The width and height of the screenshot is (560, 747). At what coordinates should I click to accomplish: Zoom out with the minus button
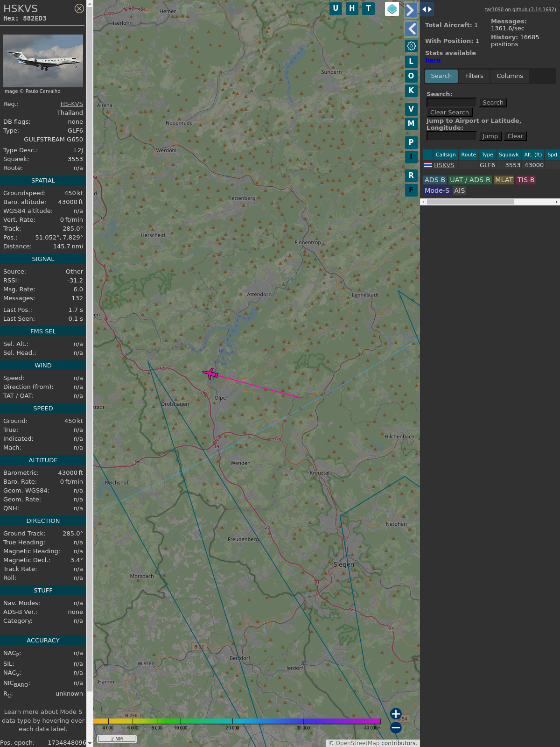coord(396,727)
